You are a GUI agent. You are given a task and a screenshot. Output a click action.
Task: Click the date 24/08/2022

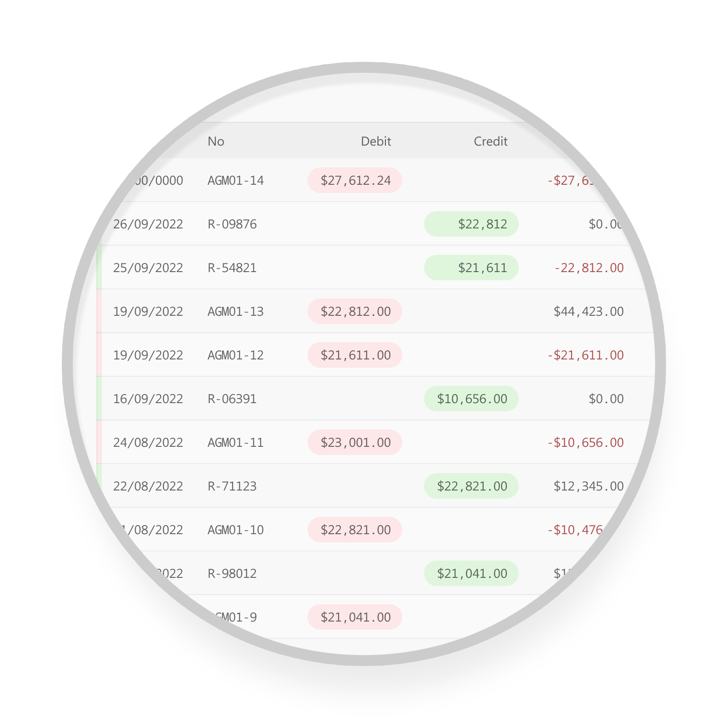(148, 443)
